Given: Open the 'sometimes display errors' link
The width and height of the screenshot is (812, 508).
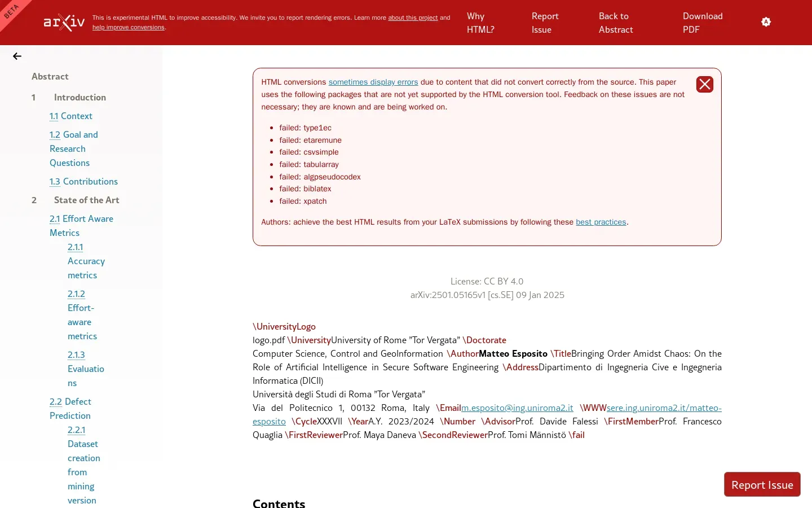Looking at the screenshot, I should point(373,82).
